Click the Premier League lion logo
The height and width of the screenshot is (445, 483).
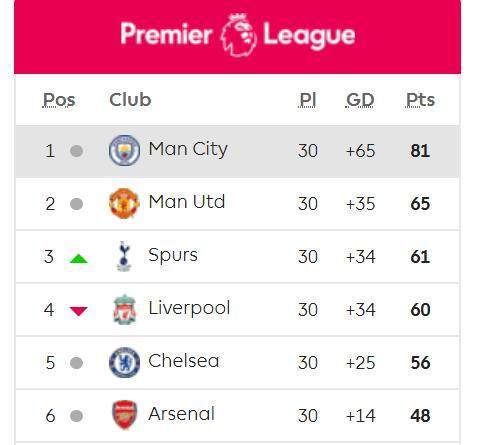pyautogui.click(x=238, y=35)
